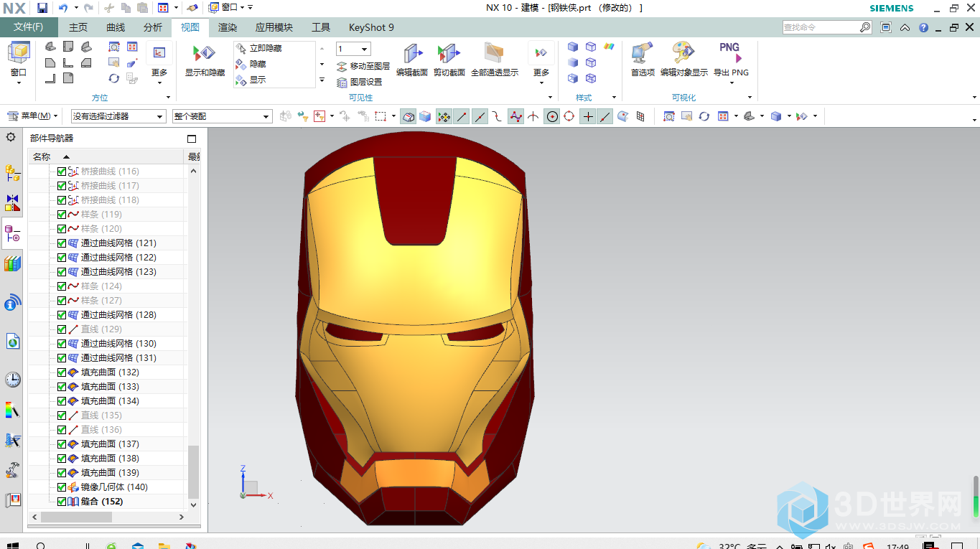Open the 没有选择过滤器 selection filter dropdown

118,116
